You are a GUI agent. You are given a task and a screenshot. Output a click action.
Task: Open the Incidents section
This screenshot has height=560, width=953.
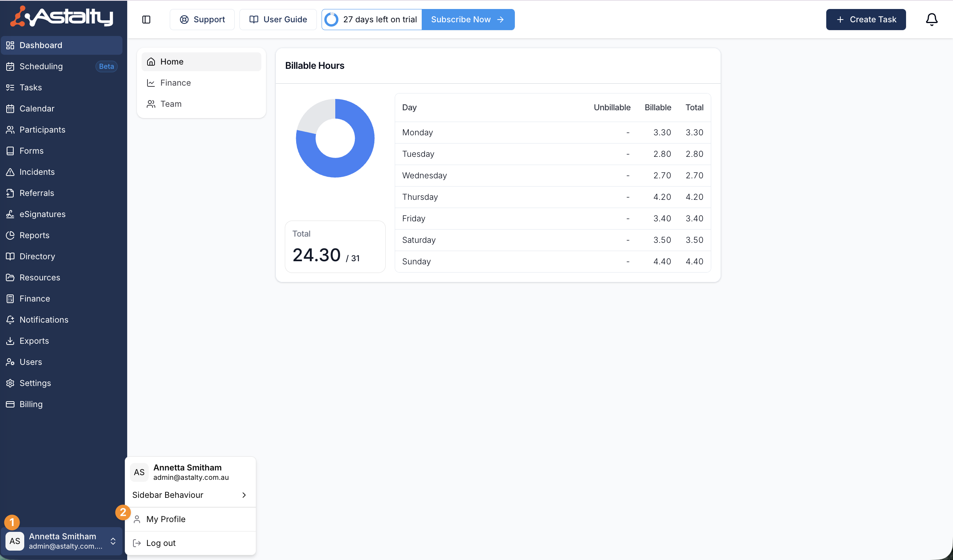pyautogui.click(x=37, y=172)
